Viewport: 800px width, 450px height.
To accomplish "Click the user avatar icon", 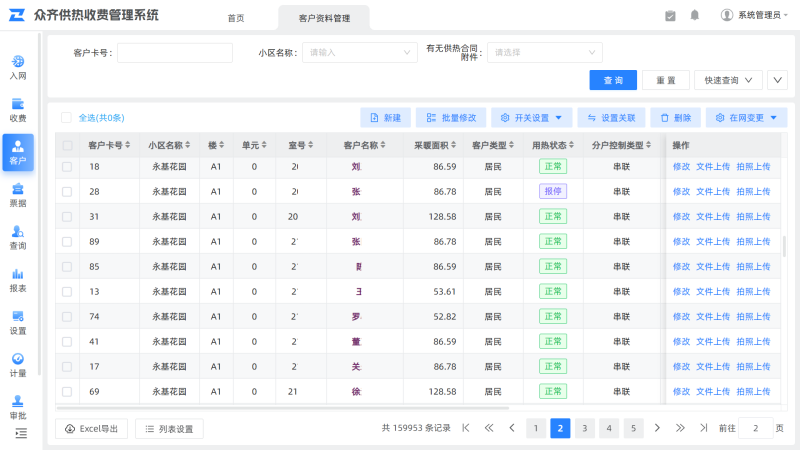I will click(x=727, y=15).
